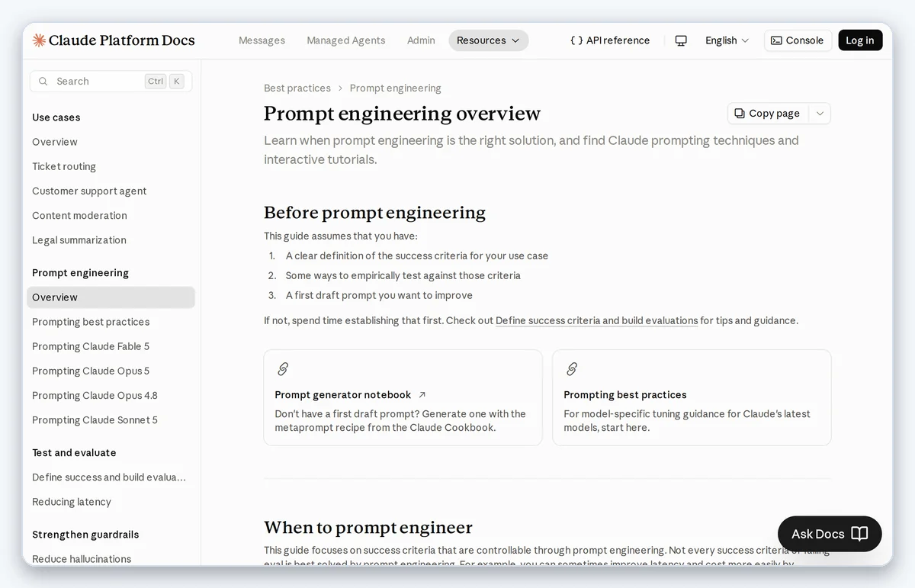Select the highlighted Prompt engineering Overview item
Screen dimensions: 915x588
(x=111, y=297)
